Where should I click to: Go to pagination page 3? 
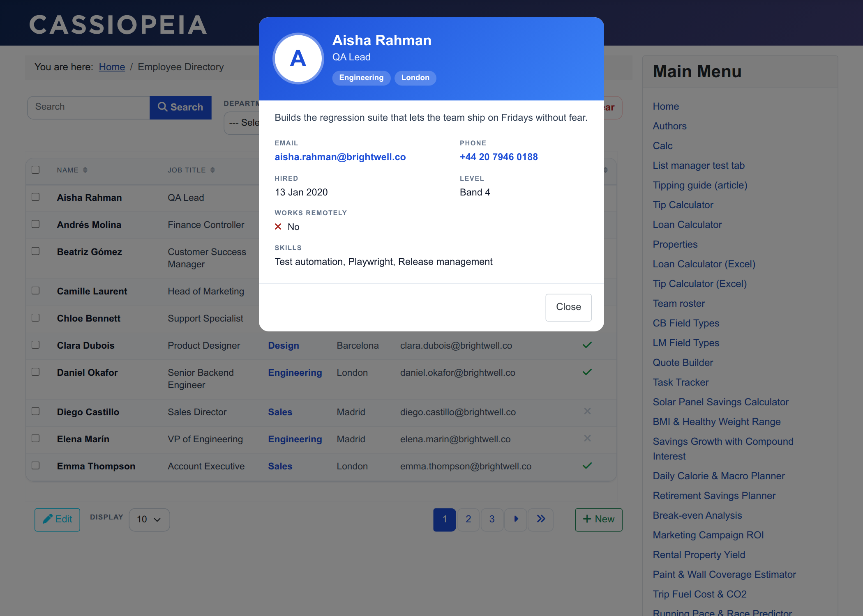pyautogui.click(x=492, y=519)
